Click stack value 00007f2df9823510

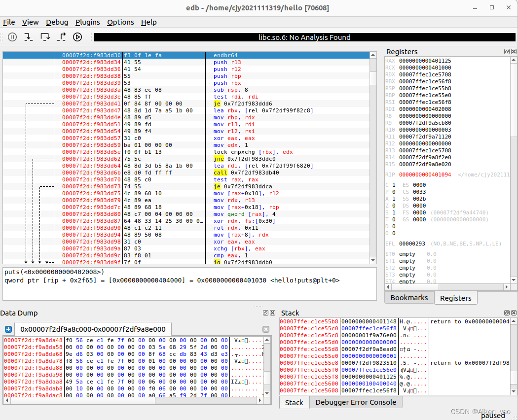(x=369, y=363)
